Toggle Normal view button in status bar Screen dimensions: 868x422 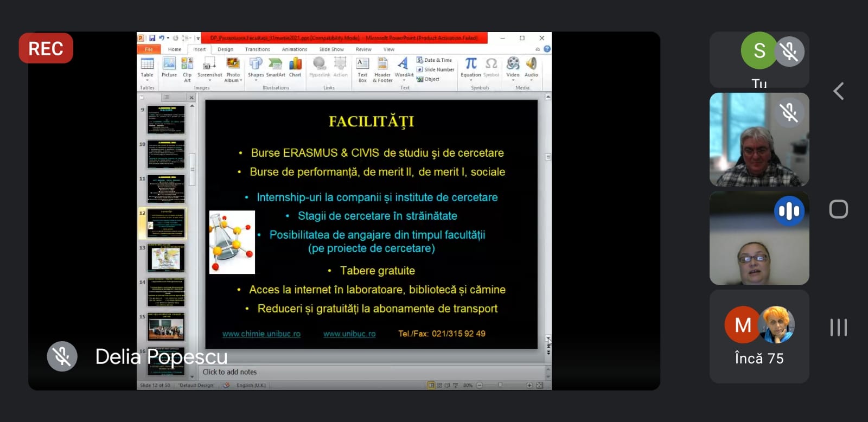tap(431, 385)
